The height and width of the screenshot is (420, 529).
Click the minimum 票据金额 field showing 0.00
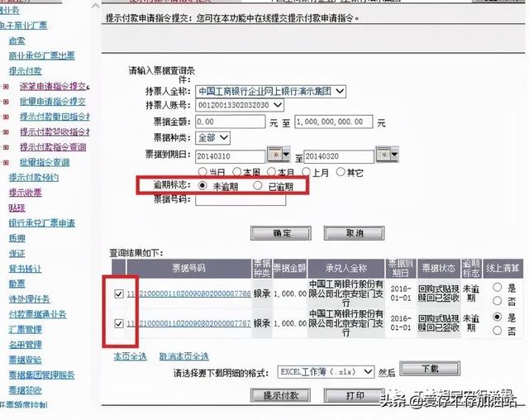coord(231,122)
